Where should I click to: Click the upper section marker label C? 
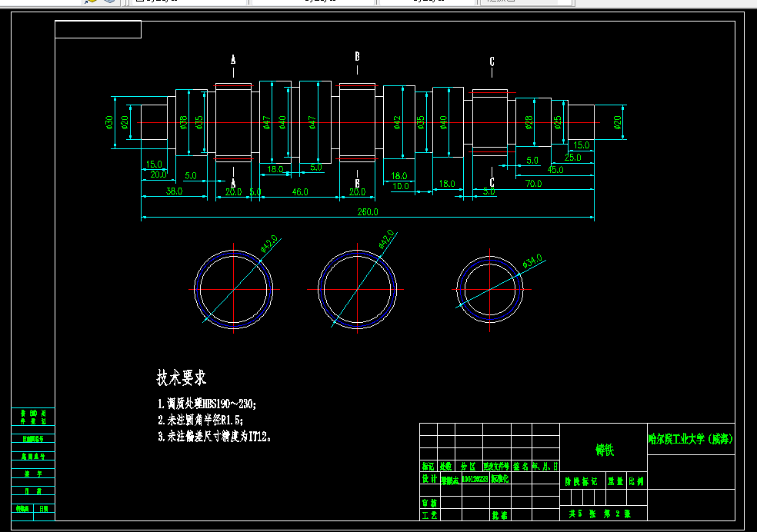[x=492, y=62]
